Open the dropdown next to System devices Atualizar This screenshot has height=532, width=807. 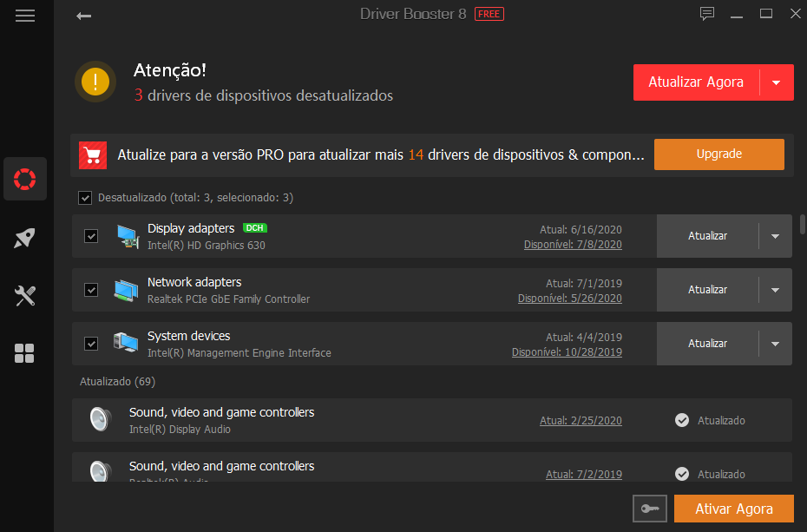[775, 344]
